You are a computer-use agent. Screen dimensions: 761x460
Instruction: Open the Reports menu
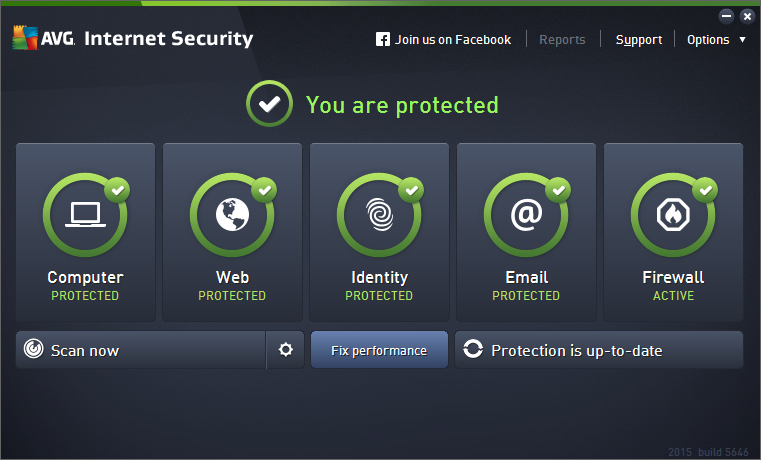coord(562,40)
